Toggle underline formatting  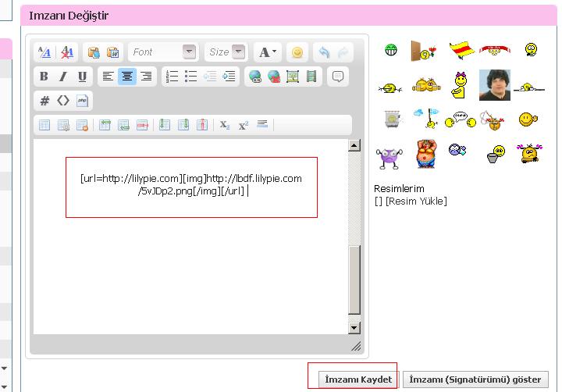(82, 77)
